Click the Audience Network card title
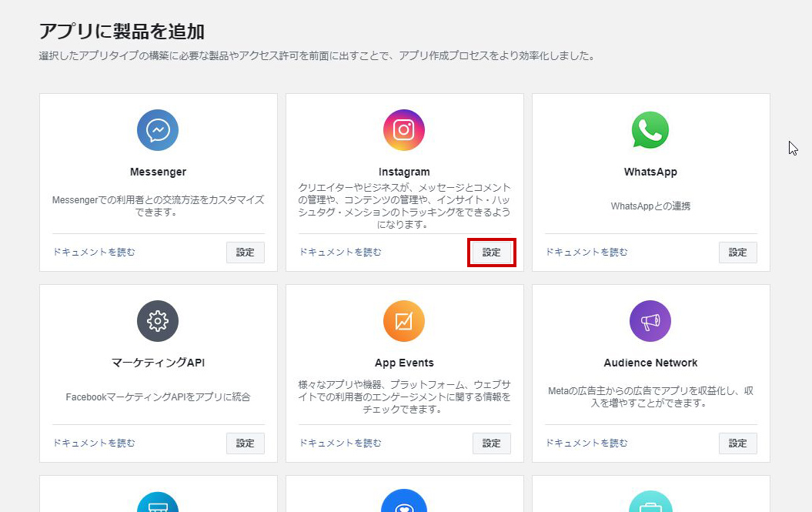This screenshot has height=512, width=812. click(650, 363)
